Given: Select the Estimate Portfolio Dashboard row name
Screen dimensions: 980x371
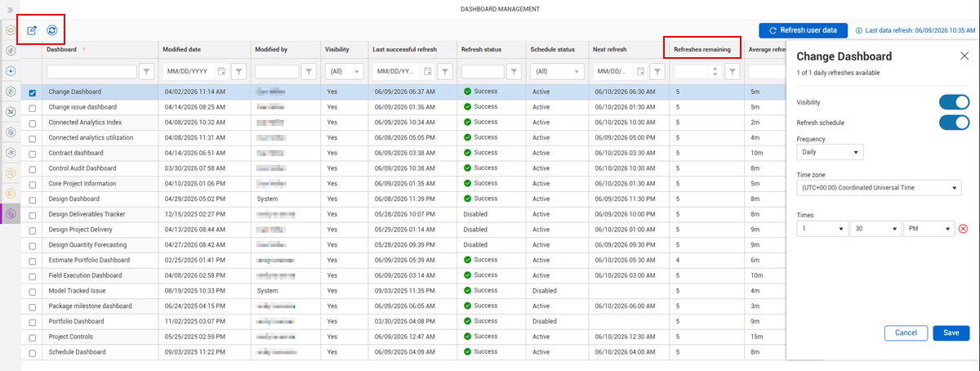Looking at the screenshot, I should (89, 260).
